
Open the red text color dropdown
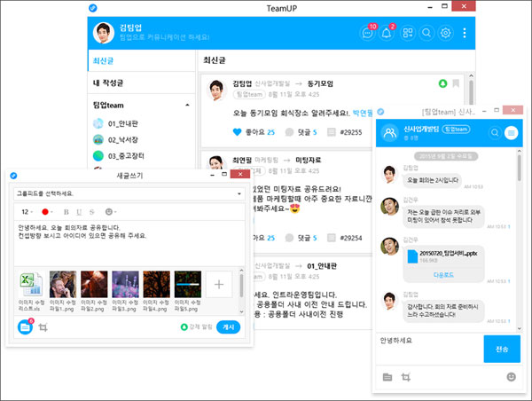tap(47, 212)
